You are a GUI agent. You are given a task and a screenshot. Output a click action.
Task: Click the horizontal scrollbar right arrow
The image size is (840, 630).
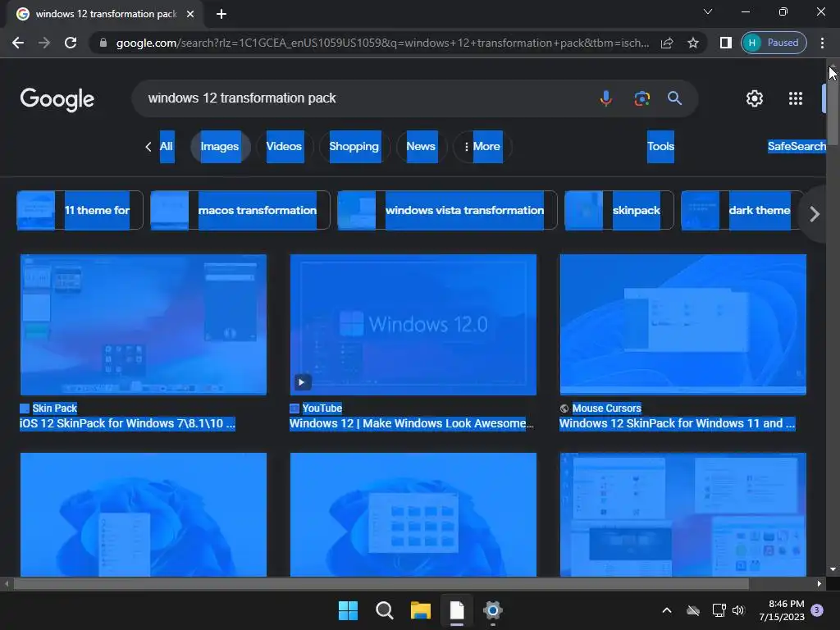pyautogui.click(x=819, y=583)
